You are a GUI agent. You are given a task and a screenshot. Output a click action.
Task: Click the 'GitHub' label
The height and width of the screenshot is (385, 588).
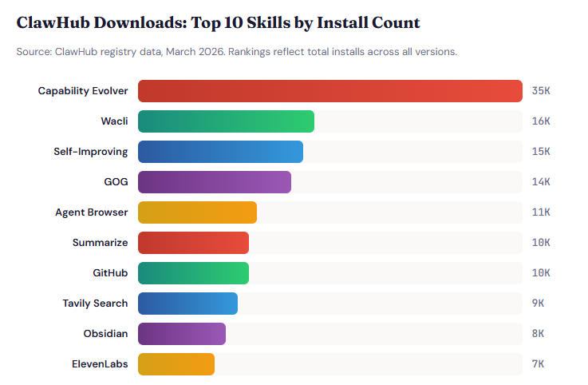click(x=110, y=273)
